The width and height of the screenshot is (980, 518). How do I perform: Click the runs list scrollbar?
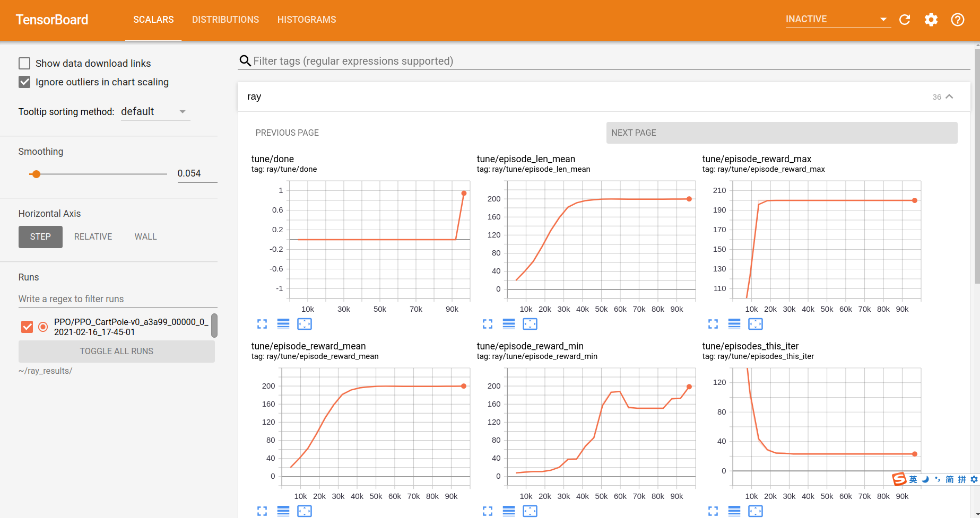coord(214,326)
